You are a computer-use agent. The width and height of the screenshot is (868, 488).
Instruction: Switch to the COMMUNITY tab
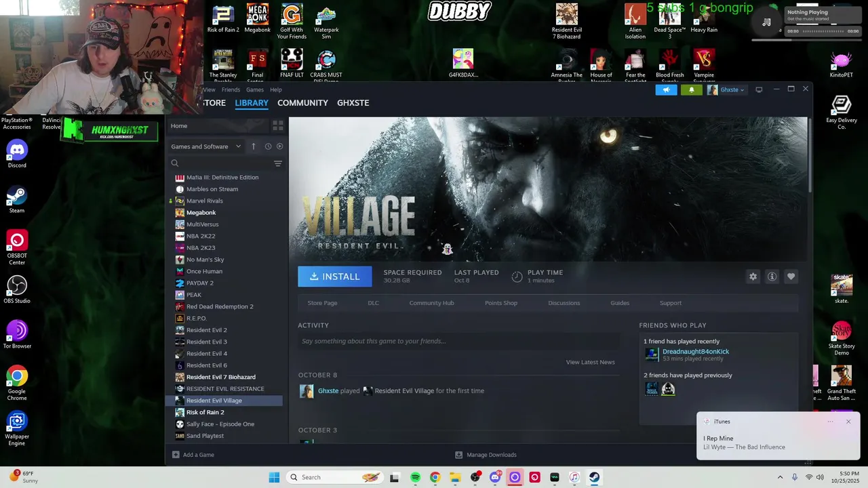click(302, 103)
